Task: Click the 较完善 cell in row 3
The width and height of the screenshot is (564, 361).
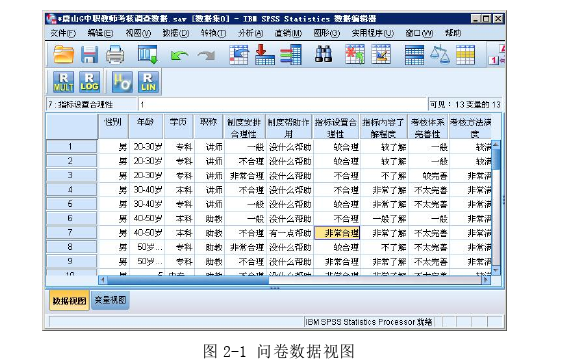Action: pyautogui.click(x=428, y=175)
